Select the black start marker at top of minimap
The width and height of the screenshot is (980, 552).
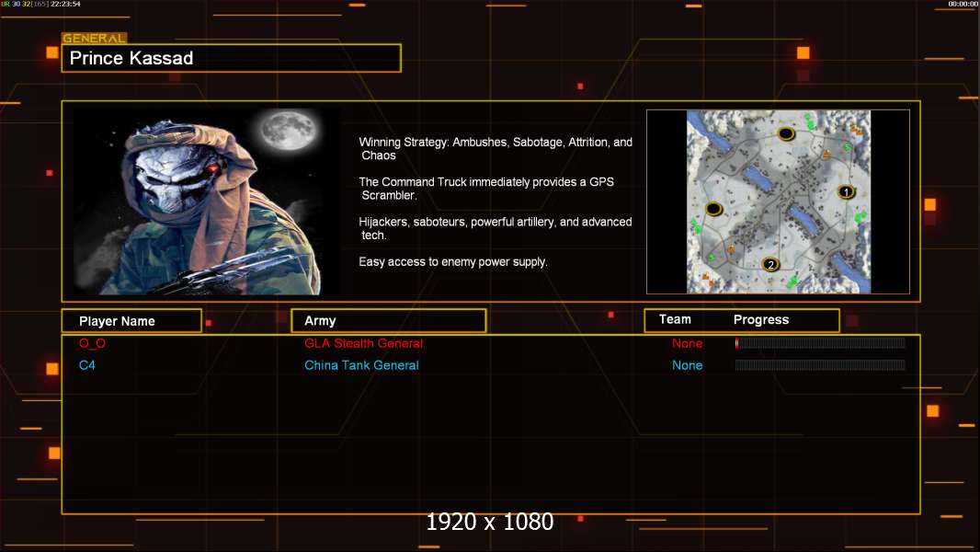pos(786,133)
